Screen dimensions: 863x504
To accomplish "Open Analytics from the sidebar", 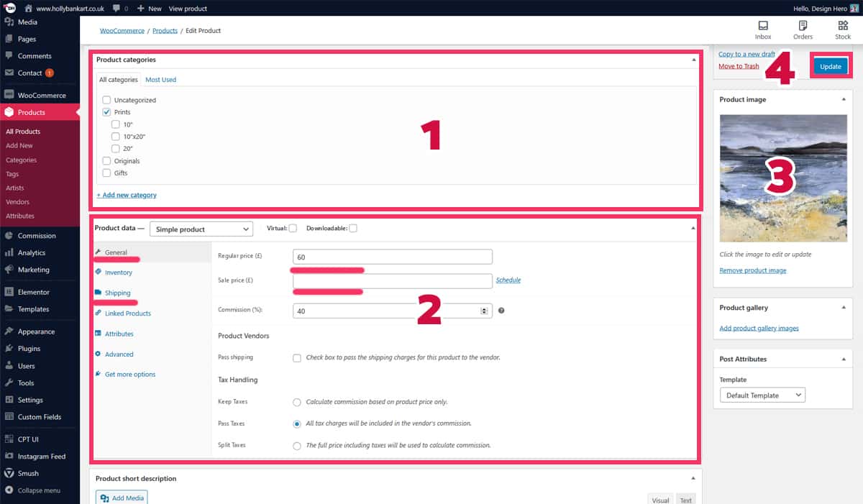I will click(32, 253).
